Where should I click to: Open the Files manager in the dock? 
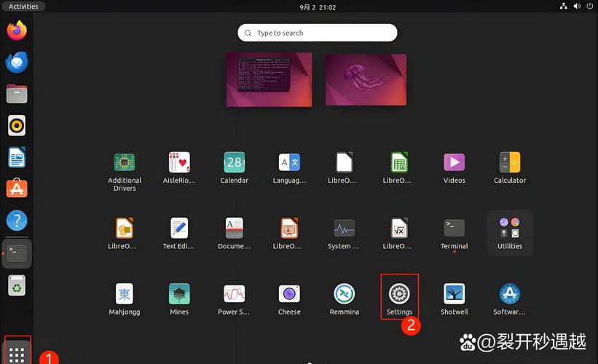[17, 94]
